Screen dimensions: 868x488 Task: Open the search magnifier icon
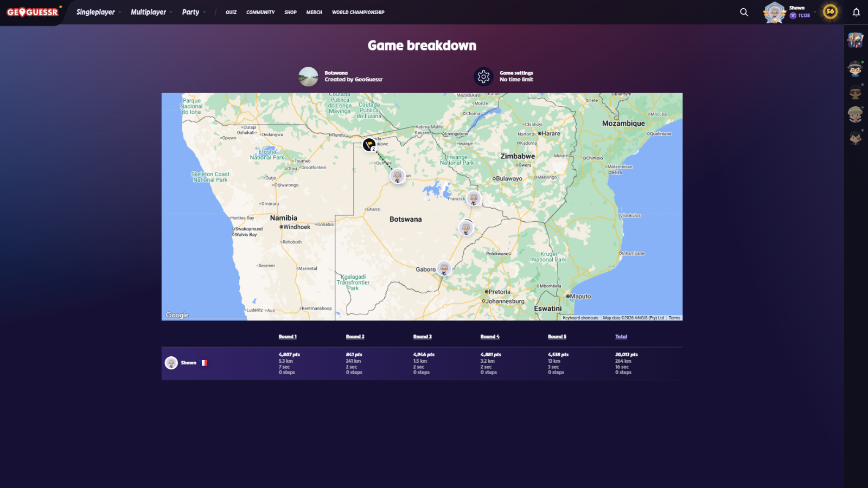coord(744,12)
